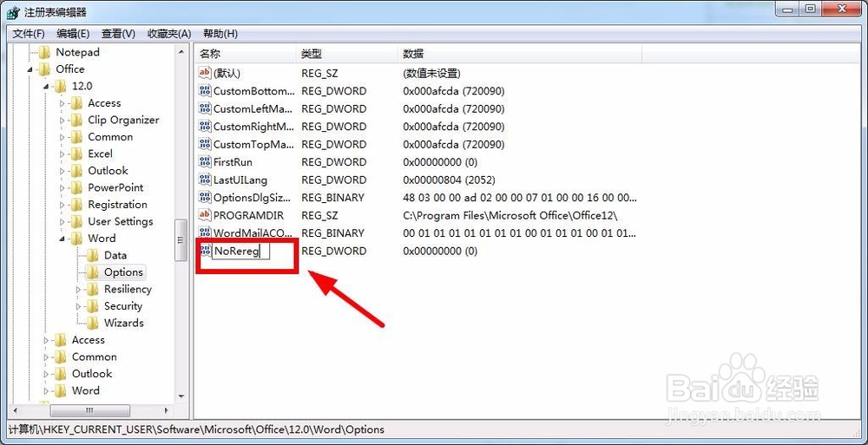Viewport: 868px width, 445px height.
Task: Click the WordMailACO binary value icon
Action: pos(205,232)
